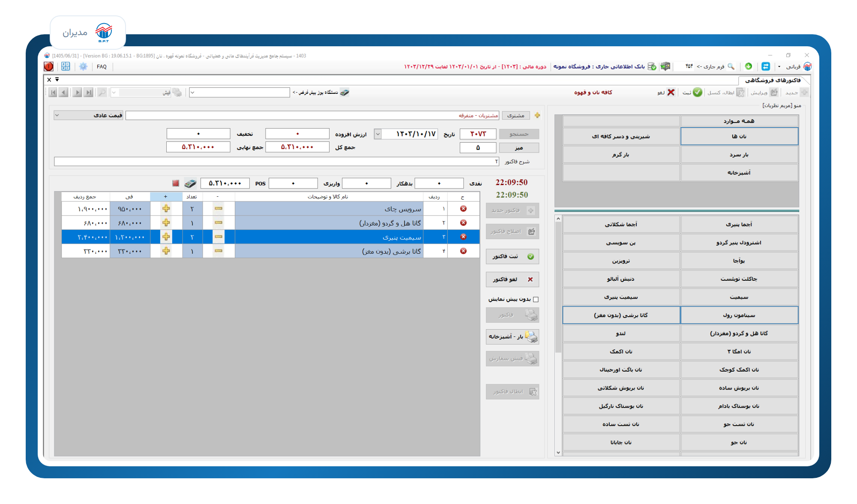Image resolution: width=857 pixels, height=504 pixels.
Task: Click the بار - آشپزخانه print button
Action: point(512,337)
